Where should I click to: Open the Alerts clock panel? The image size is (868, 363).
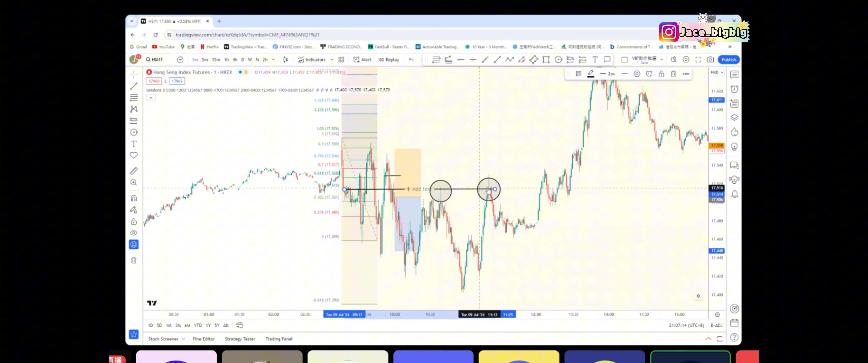click(x=734, y=89)
